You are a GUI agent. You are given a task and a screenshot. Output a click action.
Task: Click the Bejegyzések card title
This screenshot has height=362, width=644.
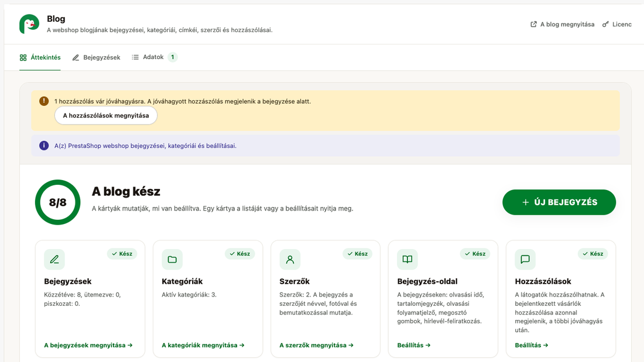[x=68, y=281]
